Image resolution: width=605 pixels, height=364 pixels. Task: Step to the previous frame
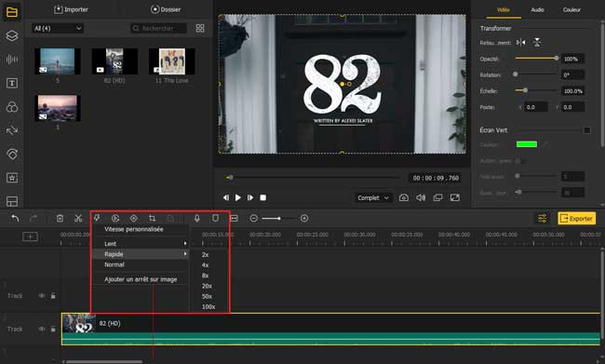[226, 197]
